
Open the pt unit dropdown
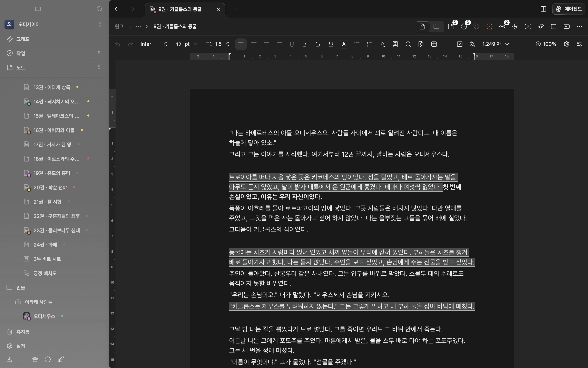coord(191,44)
